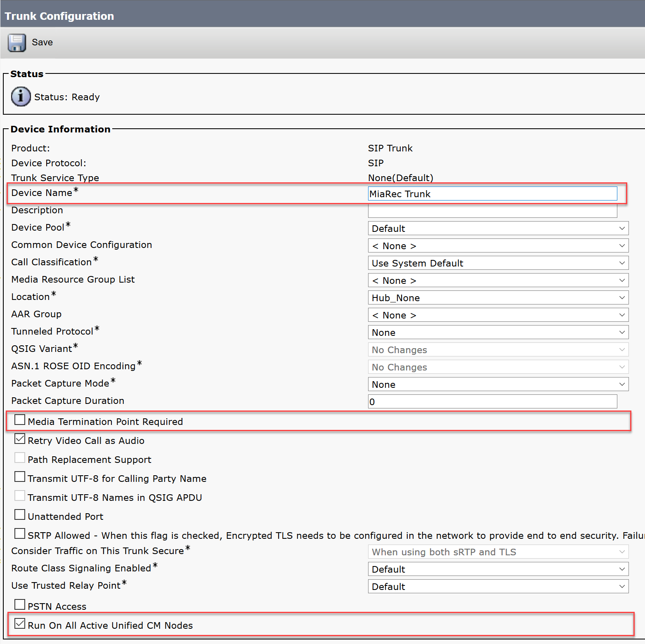
Task: Open the Device Pool dropdown
Action: click(x=498, y=229)
